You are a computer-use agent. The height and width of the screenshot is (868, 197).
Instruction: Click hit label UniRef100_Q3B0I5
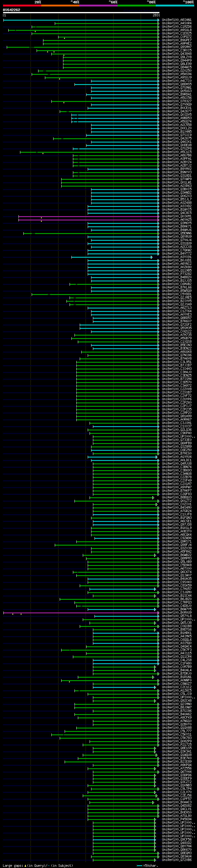(177, 189)
